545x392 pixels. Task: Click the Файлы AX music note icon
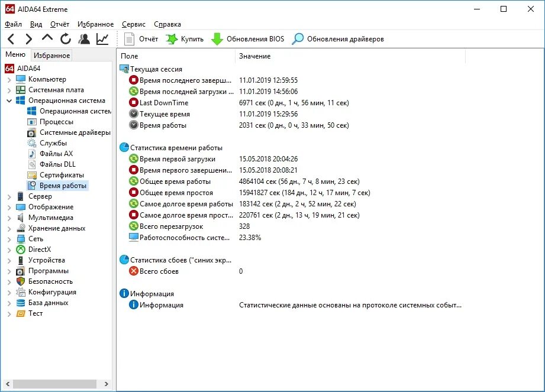32,154
